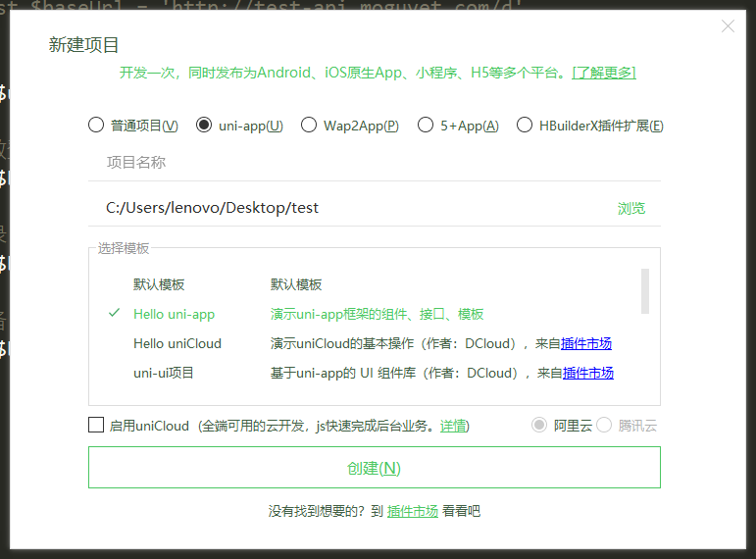This screenshot has width=756, height=559.
Task: Select HBuilderX插件扩展(E) radio option
Action: click(525, 126)
